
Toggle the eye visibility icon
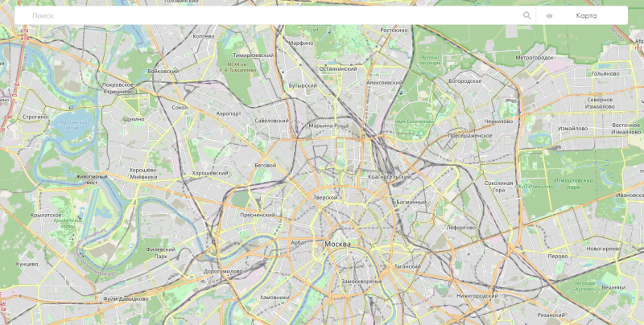pyautogui.click(x=549, y=16)
